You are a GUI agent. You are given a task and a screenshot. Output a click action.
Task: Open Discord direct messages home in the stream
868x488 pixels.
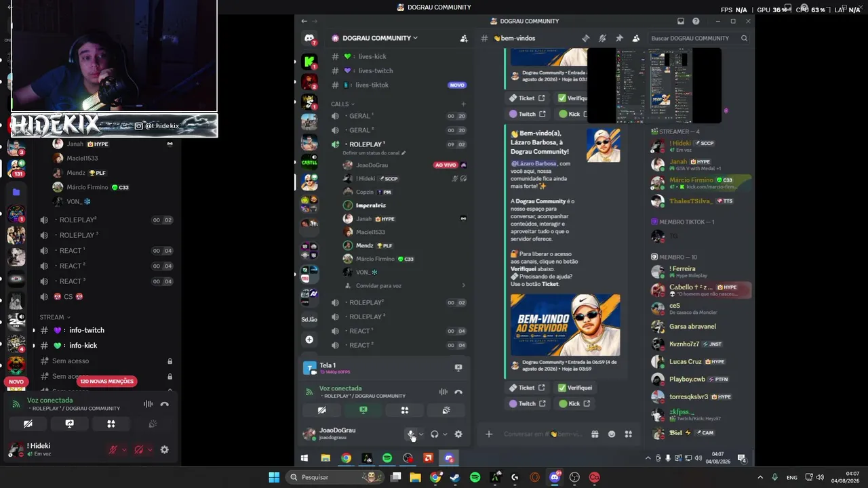click(309, 39)
